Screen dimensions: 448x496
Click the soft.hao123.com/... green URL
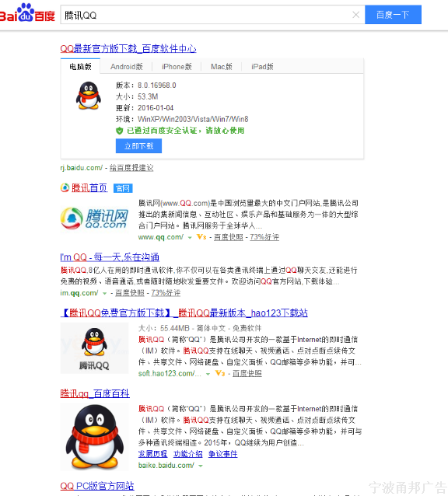[170, 373]
